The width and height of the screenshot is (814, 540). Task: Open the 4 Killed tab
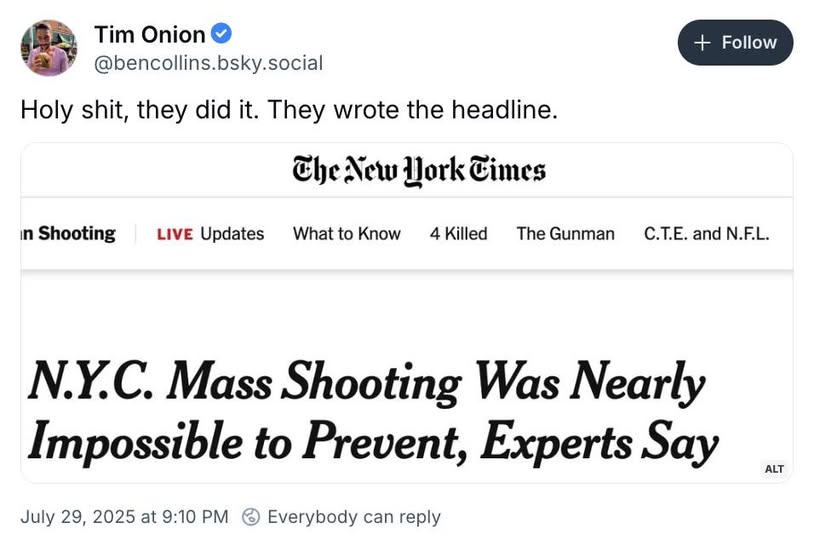458,234
